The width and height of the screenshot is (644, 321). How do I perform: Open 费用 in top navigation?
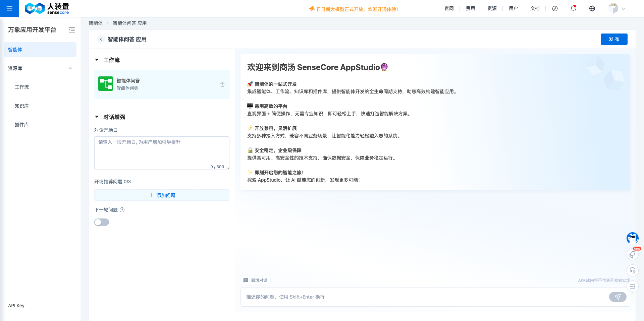point(471,8)
